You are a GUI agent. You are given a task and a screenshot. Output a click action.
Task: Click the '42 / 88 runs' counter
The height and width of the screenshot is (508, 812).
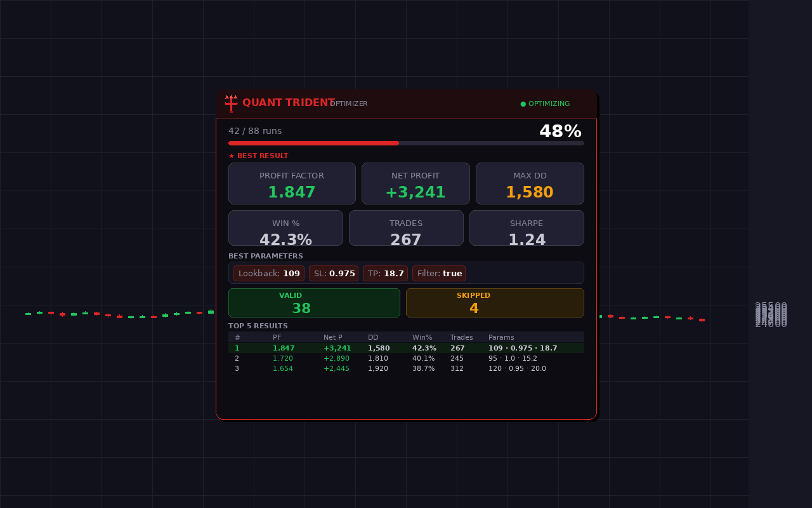pyautogui.click(x=255, y=131)
